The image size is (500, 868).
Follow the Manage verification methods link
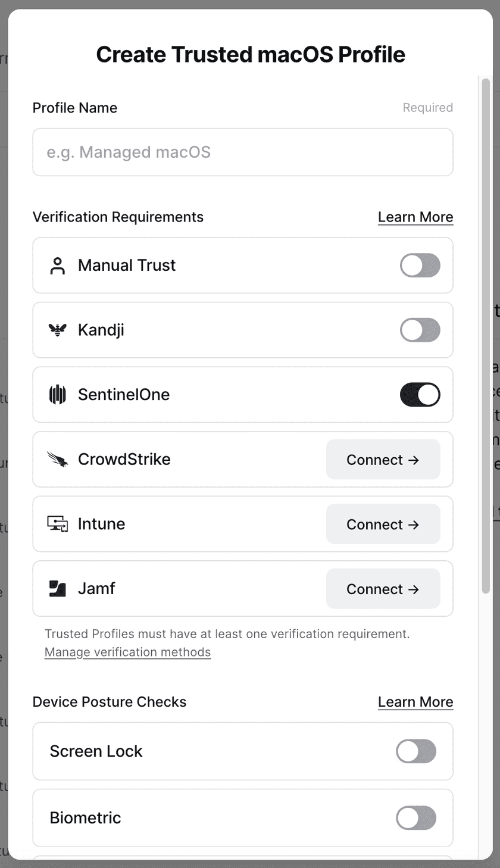pos(127,652)
